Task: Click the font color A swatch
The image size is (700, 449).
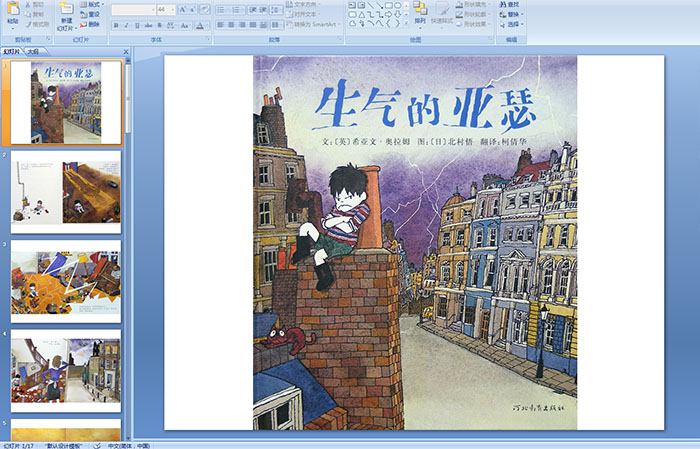Action: pyautogui.click(x=200, y=25)
